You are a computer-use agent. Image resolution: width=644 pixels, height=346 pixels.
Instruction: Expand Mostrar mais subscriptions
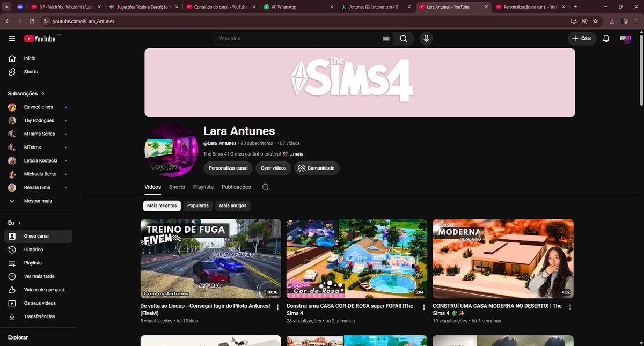coord(37,201)
